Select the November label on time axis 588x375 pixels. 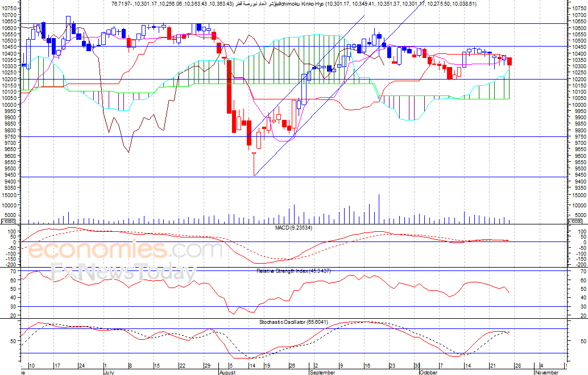pyautogui.click(x=546, y=372)
